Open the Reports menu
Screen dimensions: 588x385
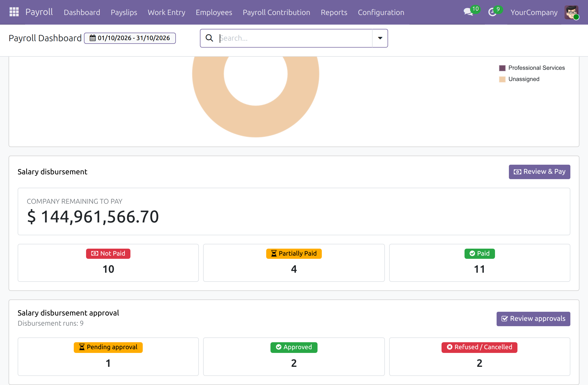(334, 12)
